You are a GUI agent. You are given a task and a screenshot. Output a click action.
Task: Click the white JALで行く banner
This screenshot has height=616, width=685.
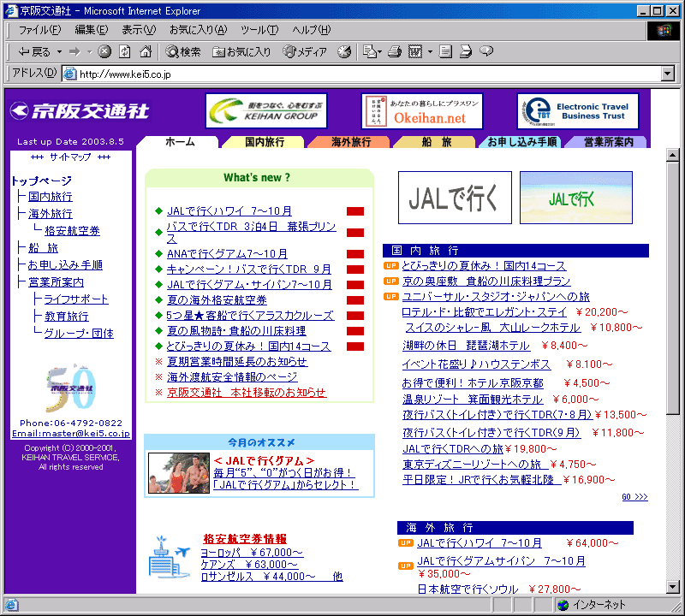point(455,198)
